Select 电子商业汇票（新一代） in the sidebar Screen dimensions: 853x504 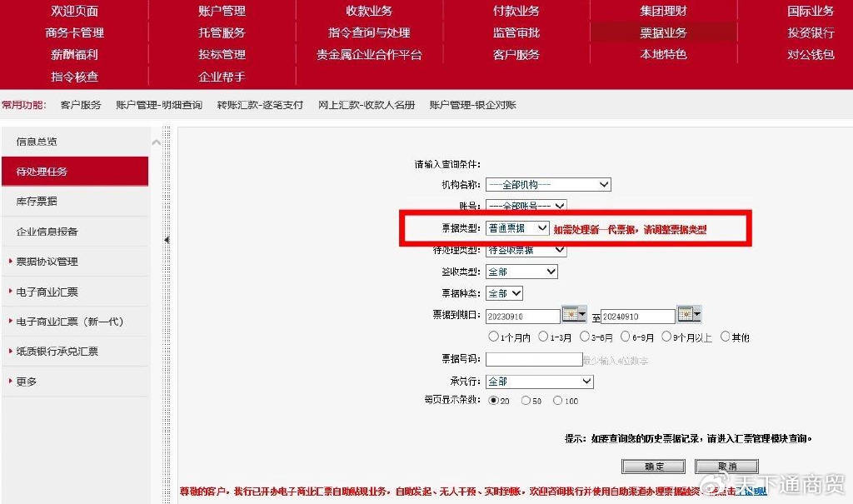[x=71, y=321]
